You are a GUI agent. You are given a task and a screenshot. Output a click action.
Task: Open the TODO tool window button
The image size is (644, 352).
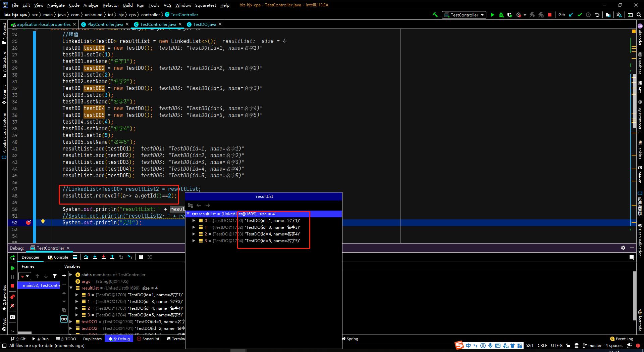tap(66, 339)
